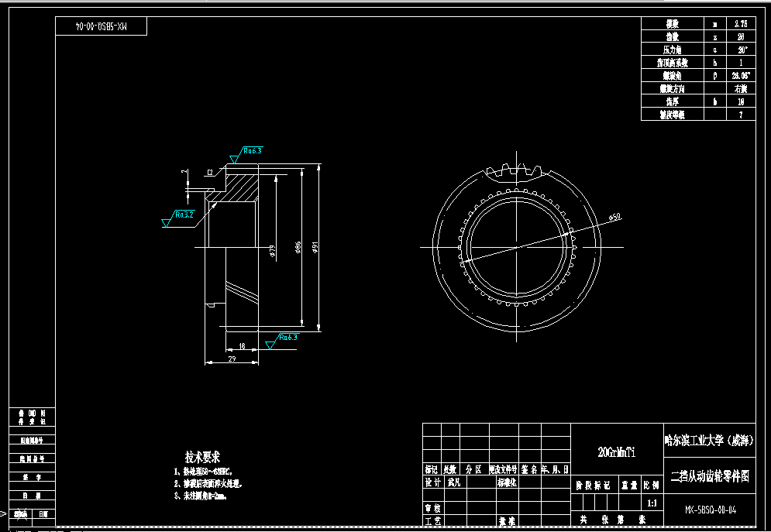Select the 技术要求 heading

coord(202,458)
